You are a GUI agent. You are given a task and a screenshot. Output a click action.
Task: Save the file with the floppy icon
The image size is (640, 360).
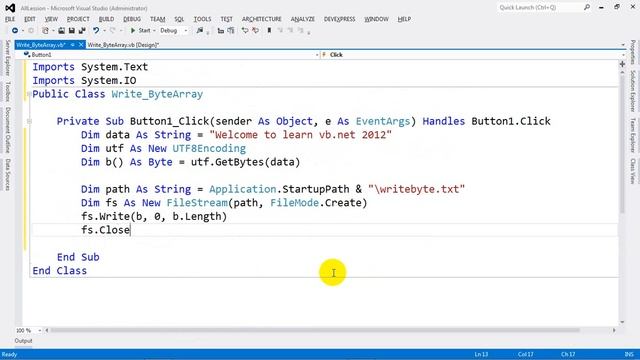[71, 31]
